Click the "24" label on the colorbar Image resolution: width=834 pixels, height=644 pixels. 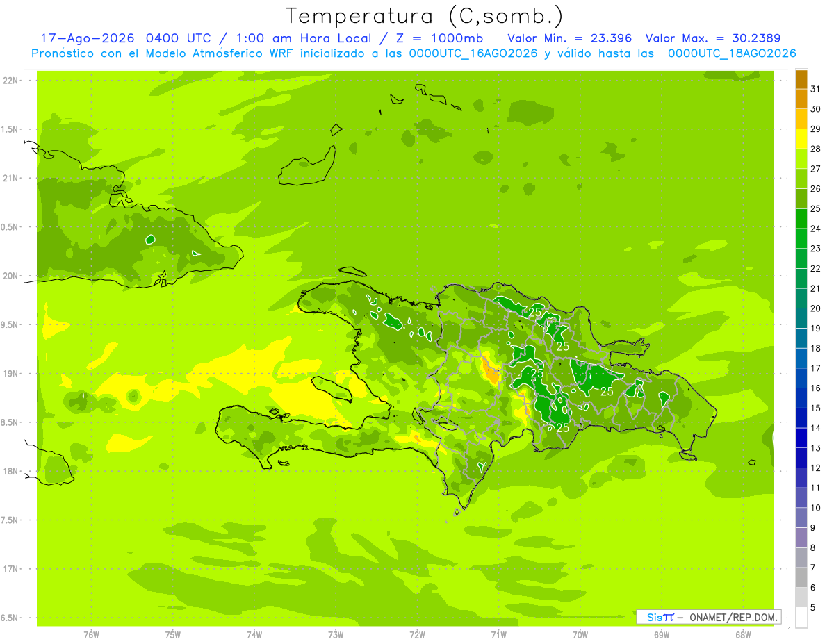(816, 229)
